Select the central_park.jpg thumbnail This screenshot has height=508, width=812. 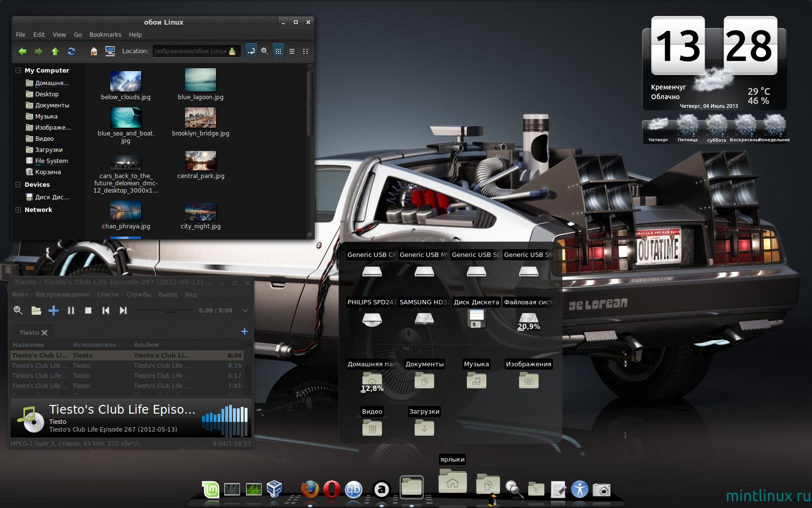coord(201,161)
